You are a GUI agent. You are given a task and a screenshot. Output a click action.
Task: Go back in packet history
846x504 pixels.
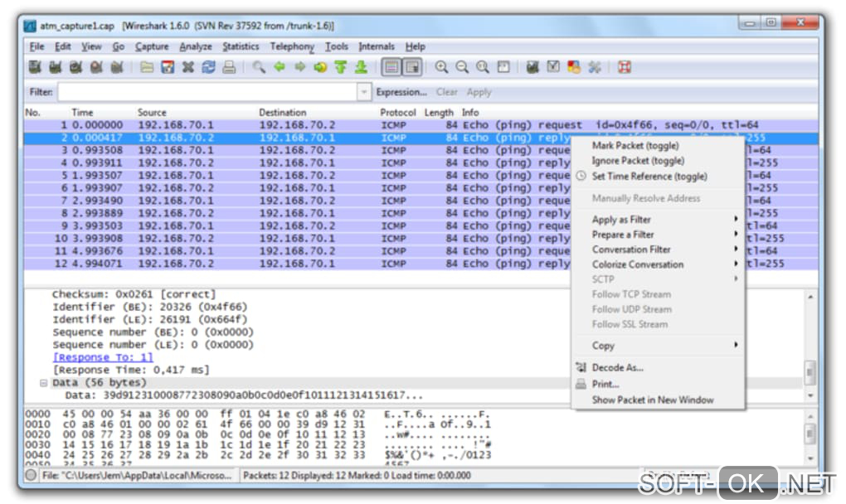point(280,67)
